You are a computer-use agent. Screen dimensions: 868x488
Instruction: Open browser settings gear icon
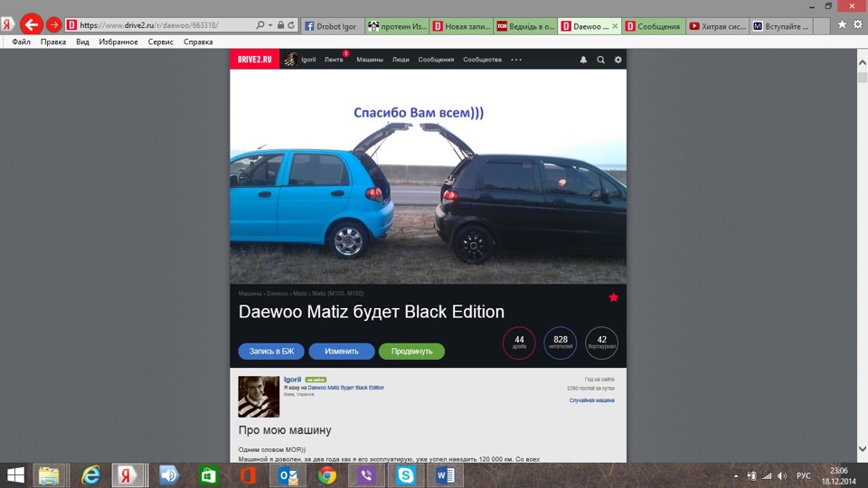click(x=857, y=24)
